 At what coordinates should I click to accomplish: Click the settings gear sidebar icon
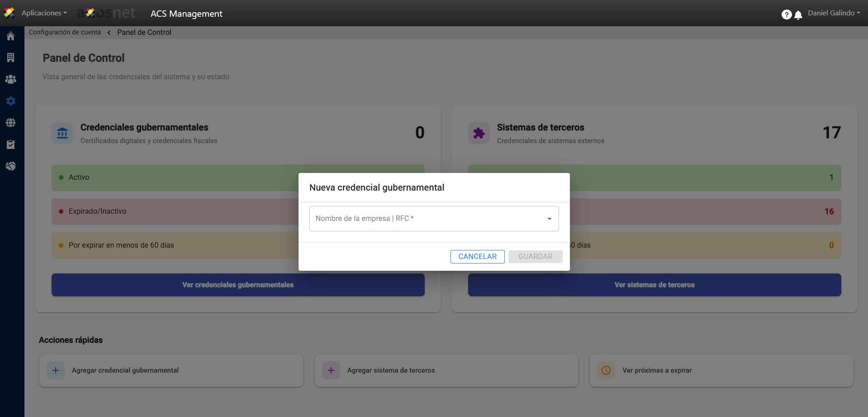click(x=11, y=101)
